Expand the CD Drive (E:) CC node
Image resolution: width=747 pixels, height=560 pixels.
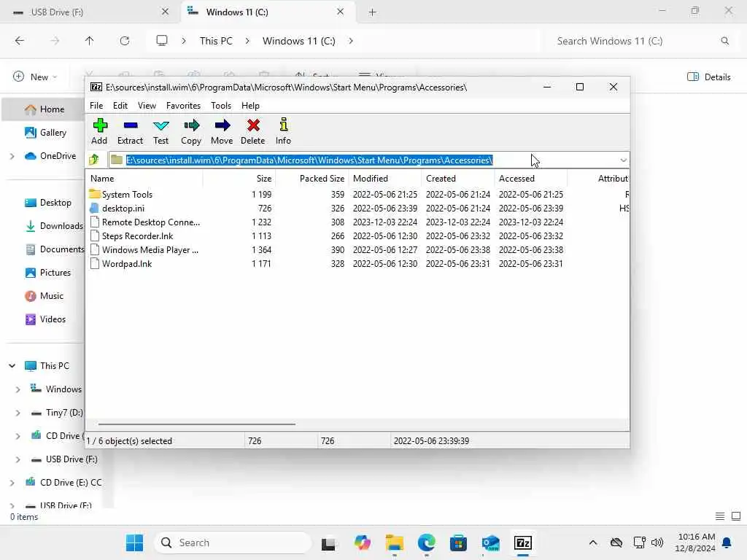pyautogui.click(x=12, y=483)
